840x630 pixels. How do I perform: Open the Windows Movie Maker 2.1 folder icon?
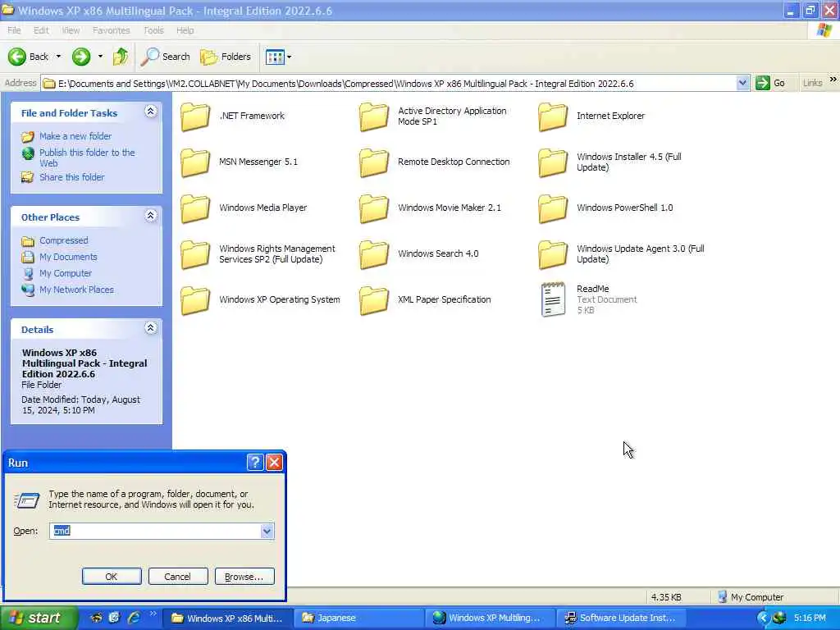[x=374, y=208]
